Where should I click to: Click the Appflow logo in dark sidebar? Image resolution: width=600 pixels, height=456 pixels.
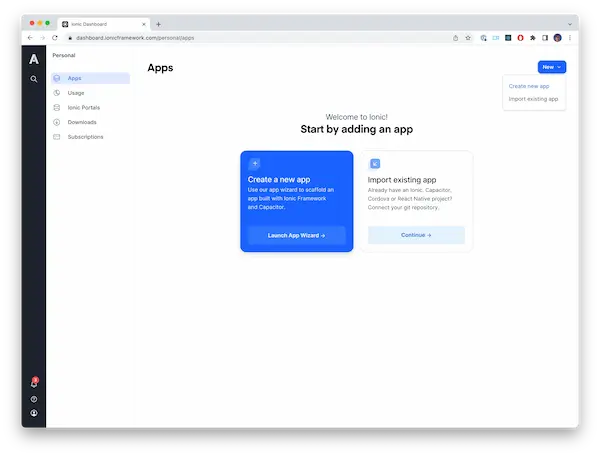point(34,59)
